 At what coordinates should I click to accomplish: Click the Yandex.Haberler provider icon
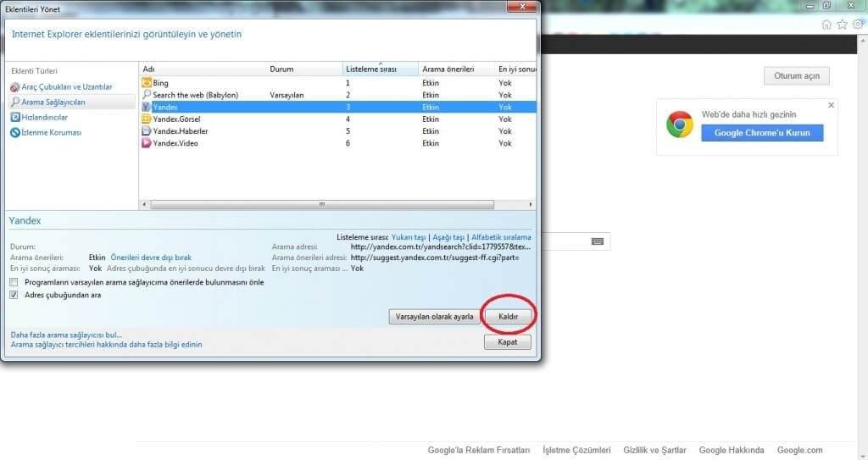pos(146,130)
